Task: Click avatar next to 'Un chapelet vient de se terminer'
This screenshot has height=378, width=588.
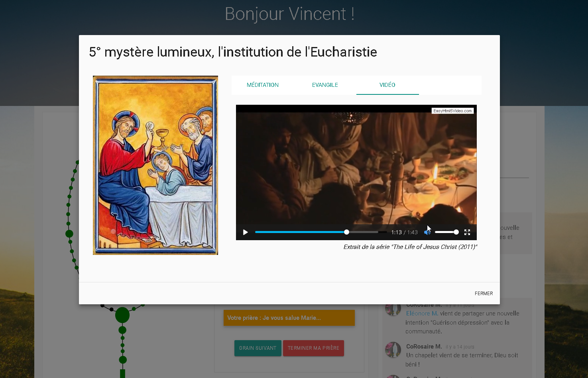Action: click(393, 350)
